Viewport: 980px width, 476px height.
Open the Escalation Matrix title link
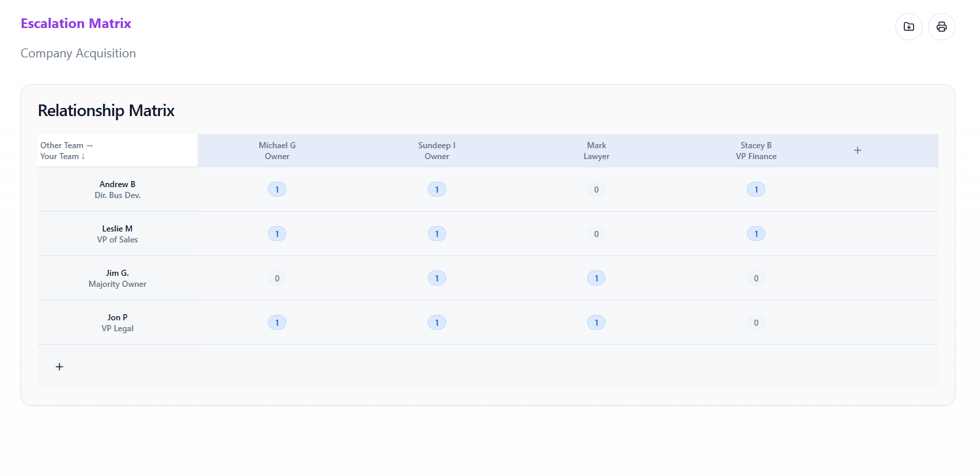(x=76, y=23)
